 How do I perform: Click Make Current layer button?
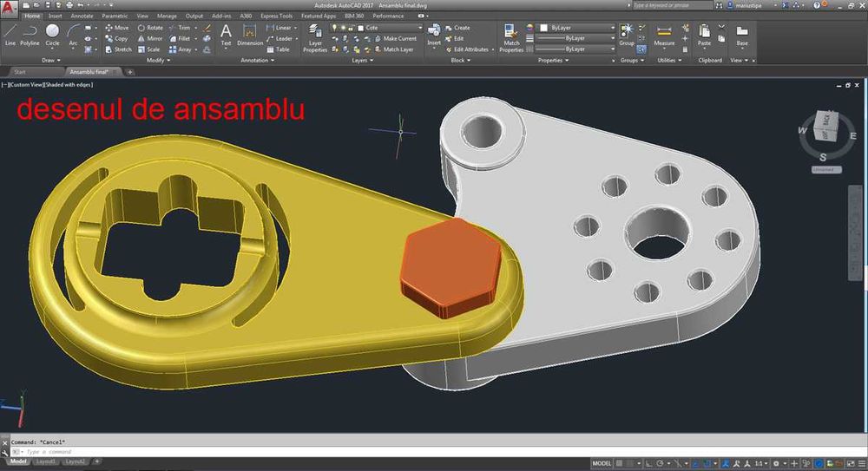coord(395,39)
